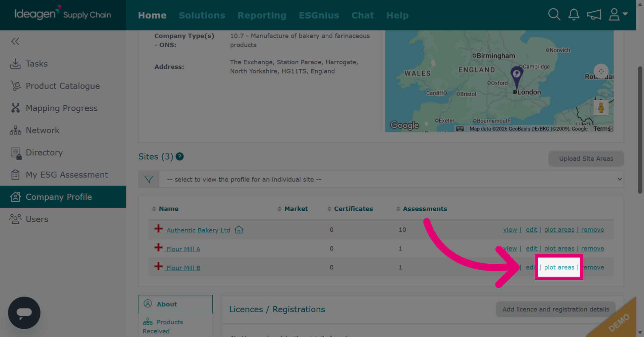Open map keyboard shortcuts icon
The image size is (644, 337).
(460, 129)
